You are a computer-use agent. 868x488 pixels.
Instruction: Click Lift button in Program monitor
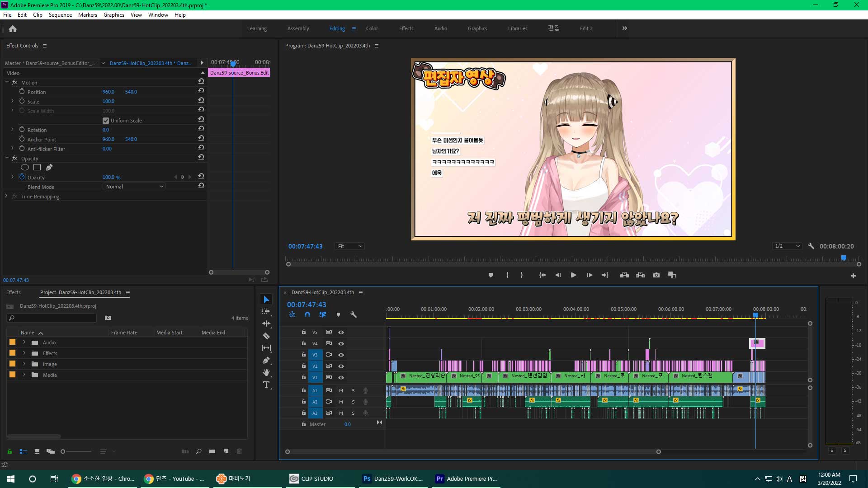tap(624, 275)
